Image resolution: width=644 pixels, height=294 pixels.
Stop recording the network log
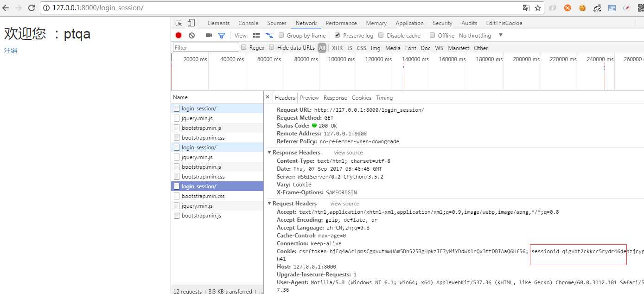coord(179,36)
